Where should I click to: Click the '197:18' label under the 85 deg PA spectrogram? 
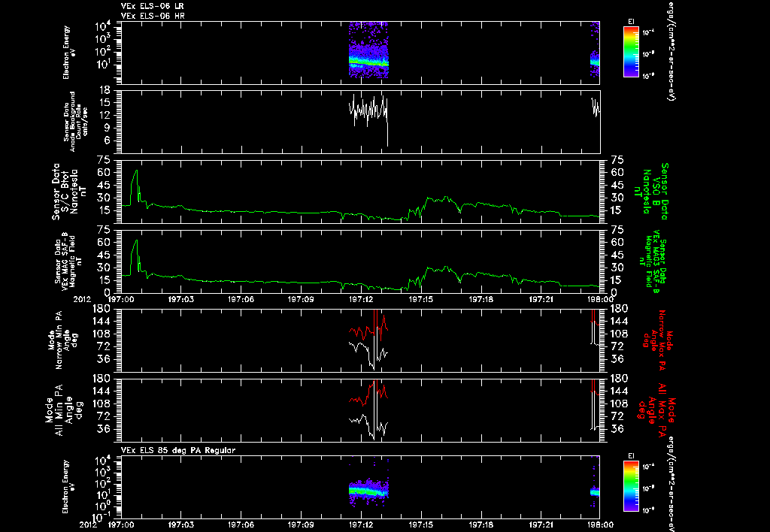click(x=480, y=524)
